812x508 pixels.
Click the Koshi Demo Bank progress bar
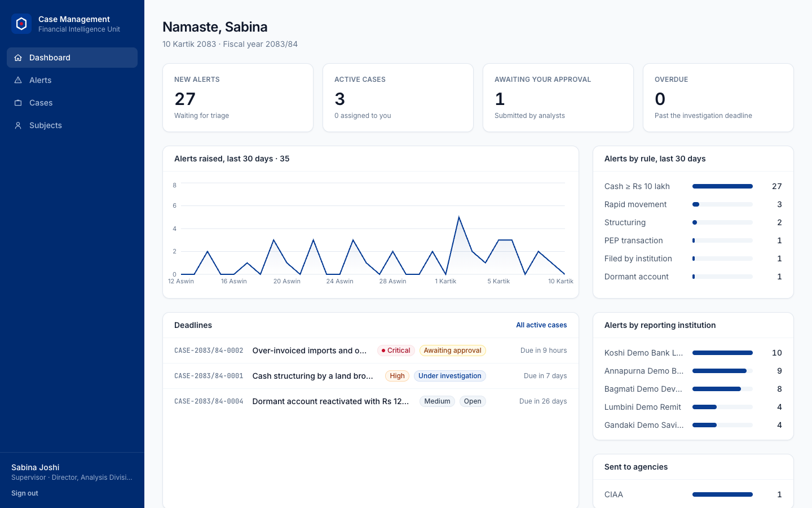click(722, 353)
